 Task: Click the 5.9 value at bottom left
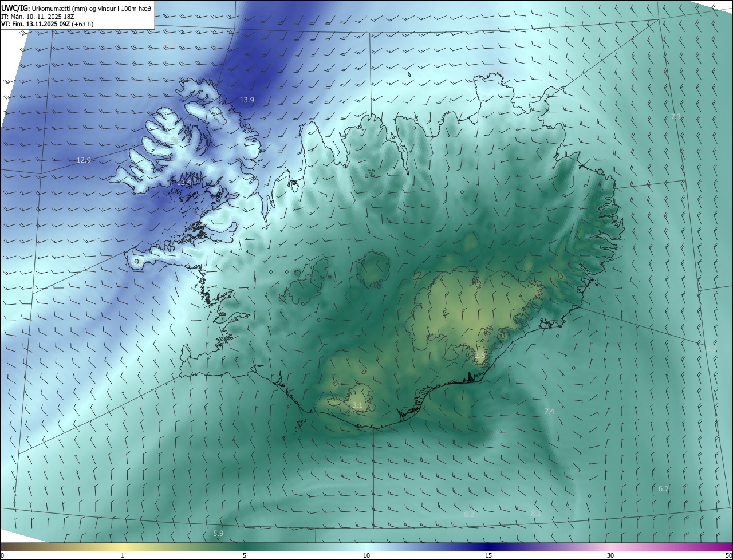pyautogui.click(x=218, y=533)
